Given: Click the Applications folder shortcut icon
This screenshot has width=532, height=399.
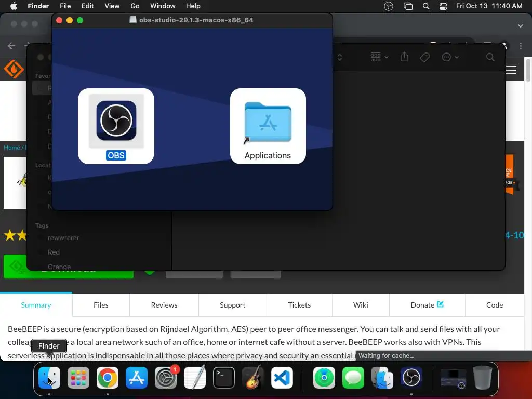Looking at the screenshot, I should coord(268,122).
